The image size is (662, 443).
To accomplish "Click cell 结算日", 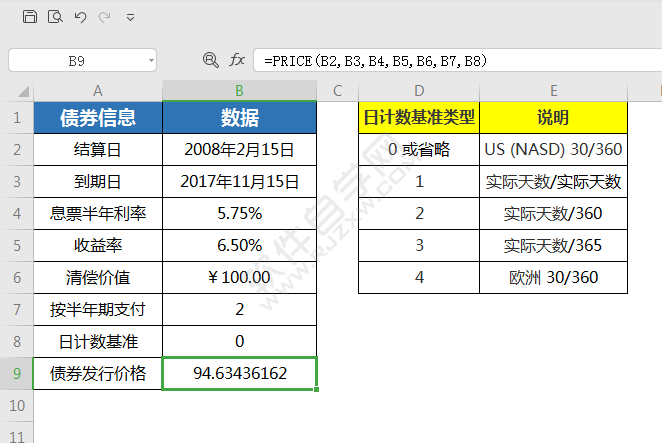I will tap(98, 149).
